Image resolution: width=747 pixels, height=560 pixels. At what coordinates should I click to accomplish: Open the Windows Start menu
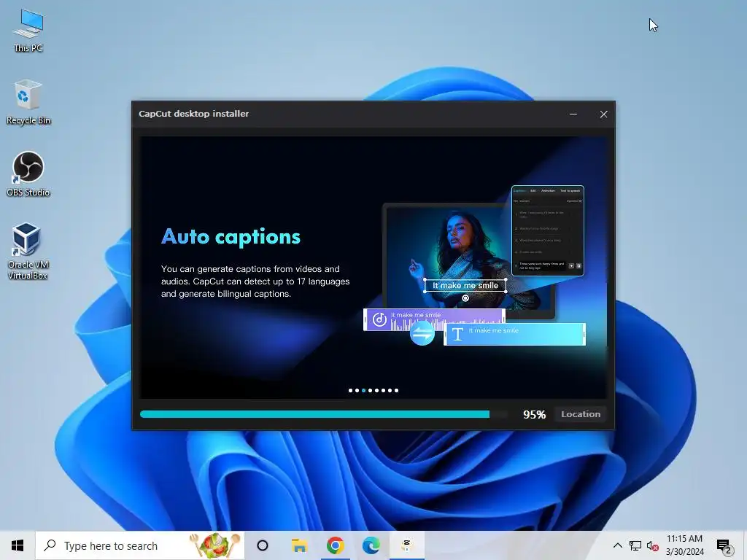(18, 545)
